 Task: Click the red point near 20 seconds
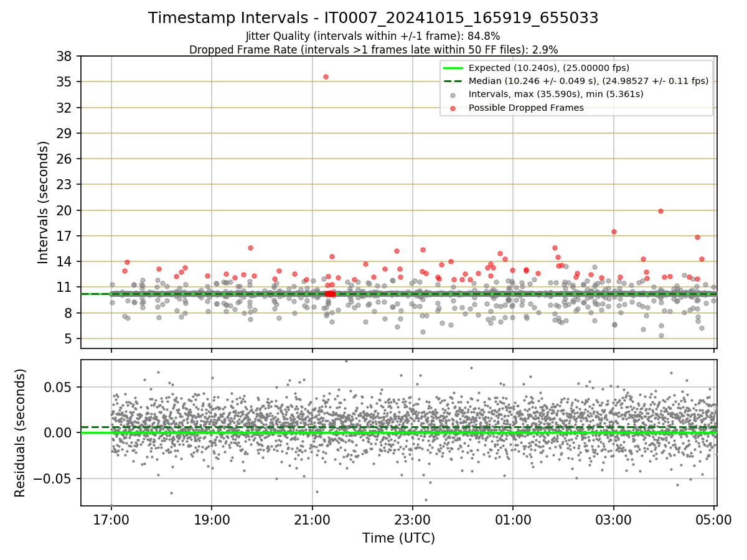click(660, 211)
